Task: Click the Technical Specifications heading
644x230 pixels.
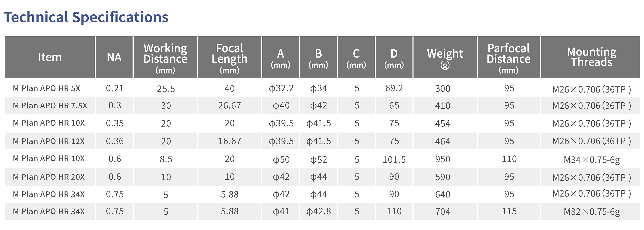Action: [86, 17]
